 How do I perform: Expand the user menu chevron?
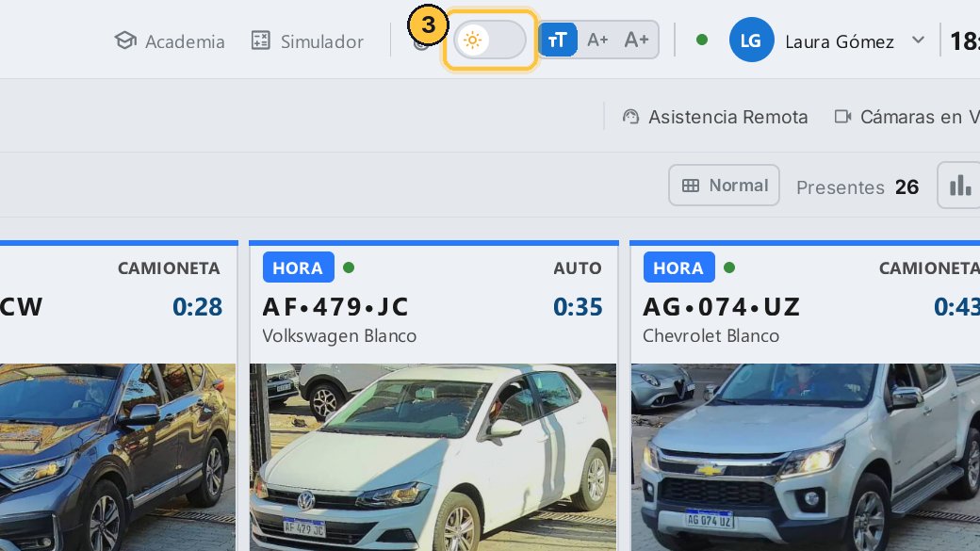tap(918, 40)
